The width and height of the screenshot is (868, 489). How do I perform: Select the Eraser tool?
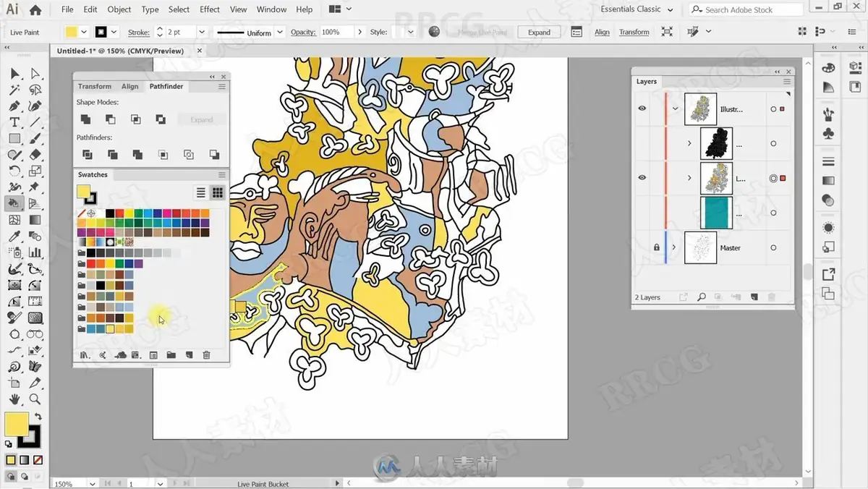coord(35,155)
